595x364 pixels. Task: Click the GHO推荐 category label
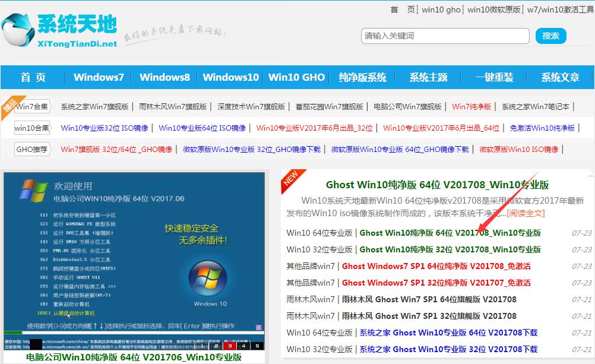(x=32, y=149)
